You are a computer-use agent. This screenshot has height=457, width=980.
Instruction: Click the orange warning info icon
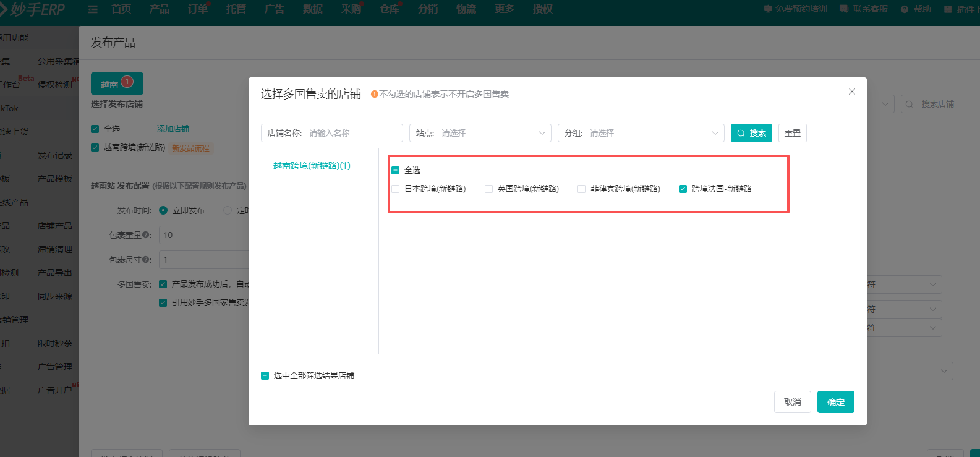[x=375, y=94]
